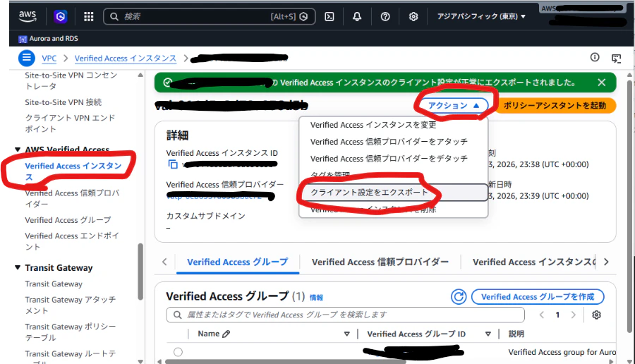The width and height of the screenshot is (635, 364).
Task: Switch to Verified Access 信頼プロバイダー tab
Action: point(380,262)
